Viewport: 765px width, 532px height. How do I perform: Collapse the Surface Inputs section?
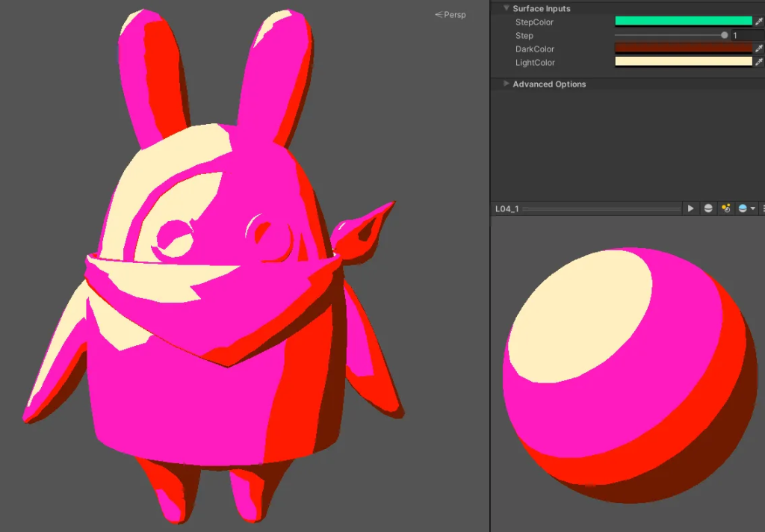pos(507,8)
